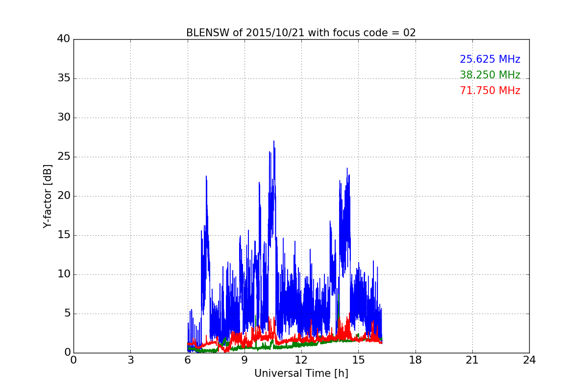Screen dimensions: 588x392
Task: Click x-axis tick label 24
Action: click(529, 360)
